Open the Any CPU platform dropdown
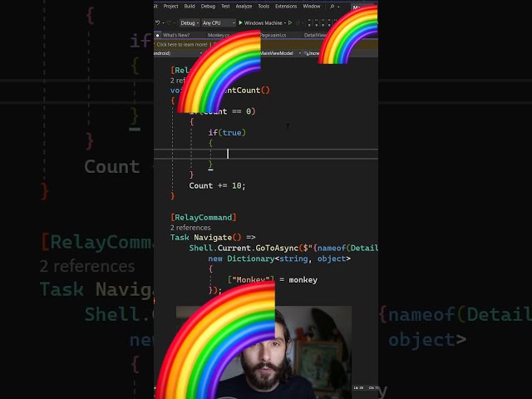 [219, 22]
